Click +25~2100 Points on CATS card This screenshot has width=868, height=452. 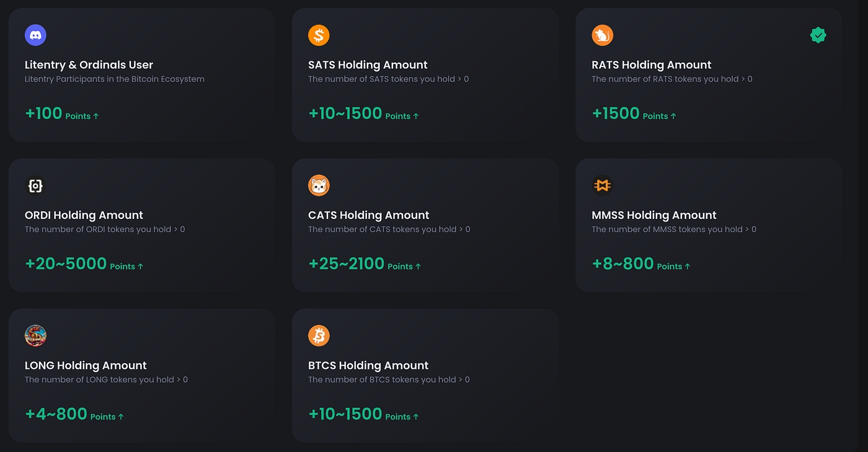pyautogui.click(x=364, y=264)
